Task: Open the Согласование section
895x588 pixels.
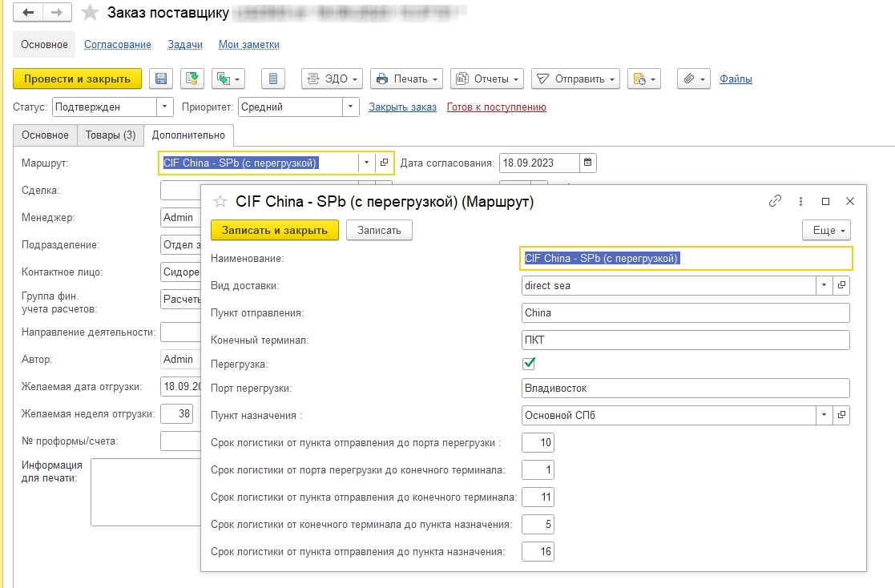Action: (x=118, y=45)
